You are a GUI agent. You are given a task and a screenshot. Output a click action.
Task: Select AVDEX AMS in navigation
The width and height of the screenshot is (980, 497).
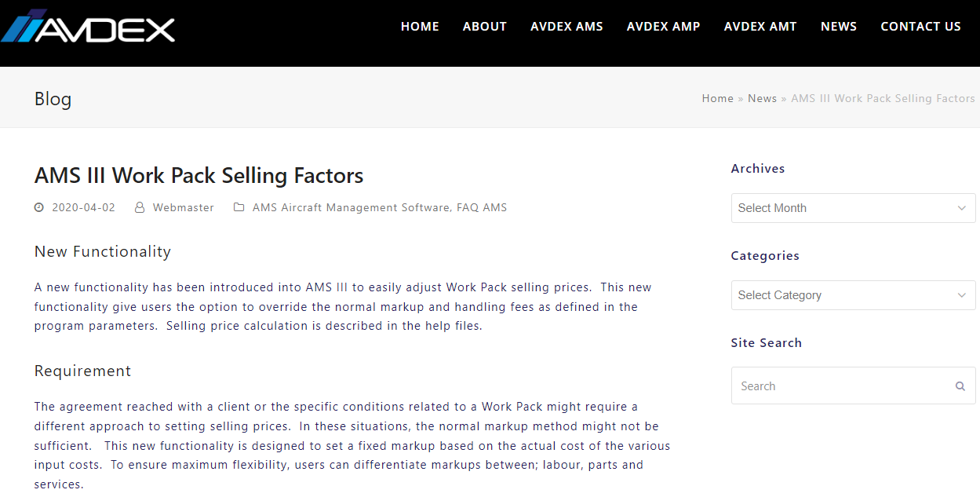pyautogui.click(x=567, y=27)
